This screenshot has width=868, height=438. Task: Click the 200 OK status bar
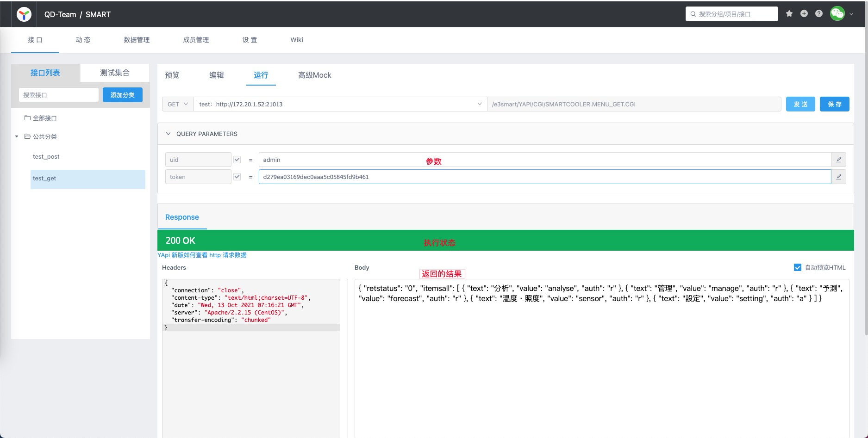(506, 241)
